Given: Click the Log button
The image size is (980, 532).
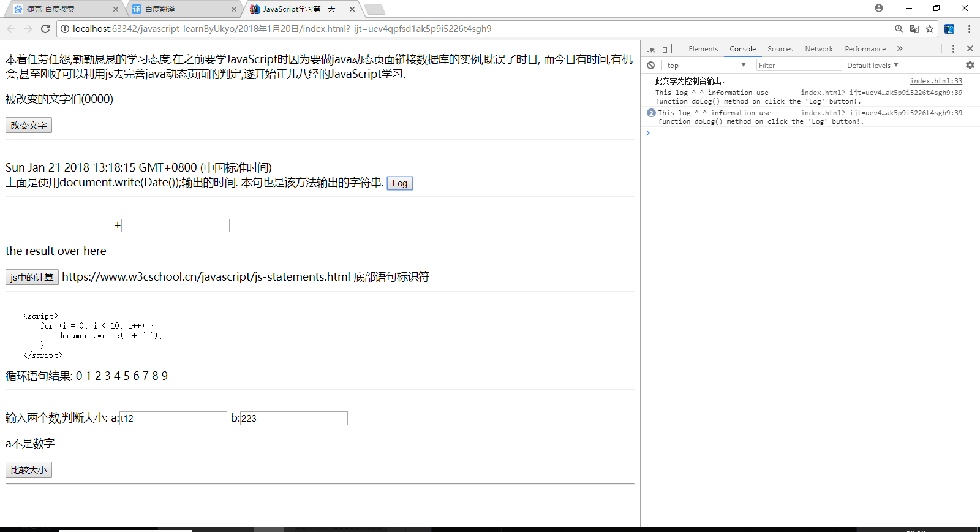Looking at the screenshot, I should click(x=400, y=183).
